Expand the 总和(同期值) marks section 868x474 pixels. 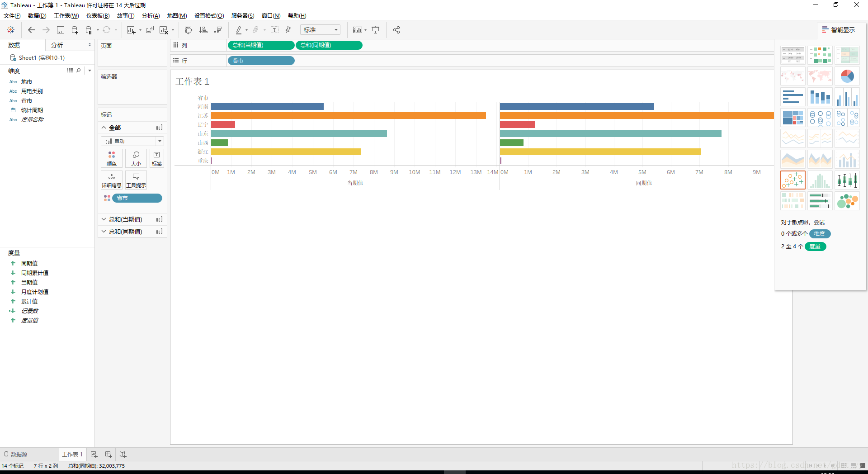point(104,232)
